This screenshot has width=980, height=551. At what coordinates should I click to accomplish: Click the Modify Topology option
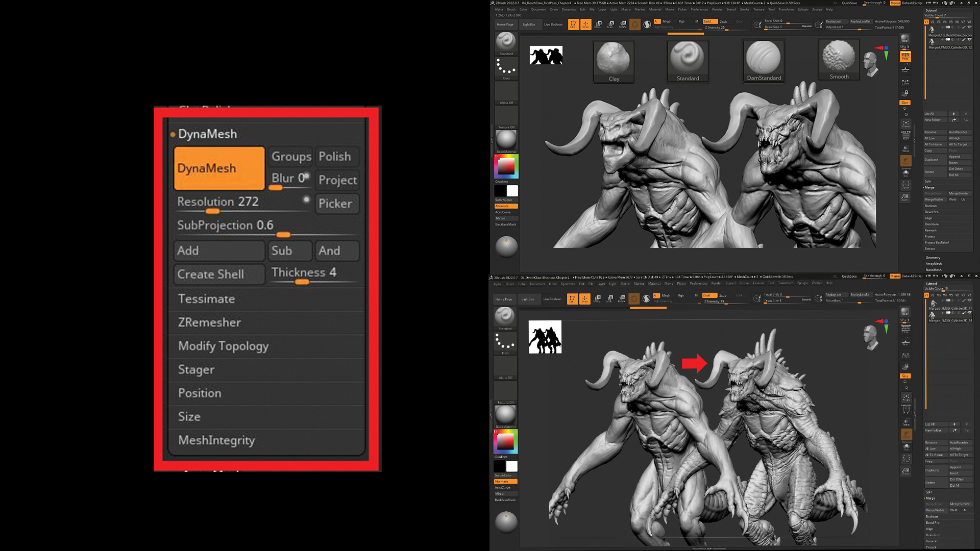coord(223,346)
